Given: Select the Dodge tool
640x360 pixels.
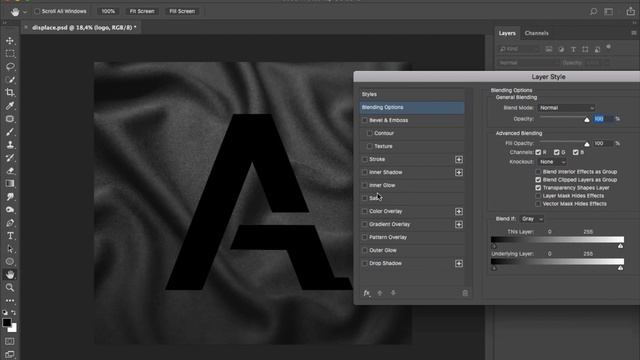Looking at the screenshot, I should click(x=10, y=210).
